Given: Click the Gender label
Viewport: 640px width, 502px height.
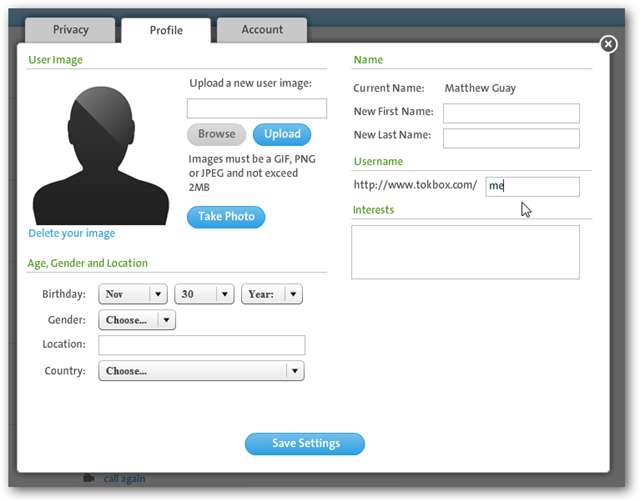Looking at the screenshot, I should click(67, 320).
